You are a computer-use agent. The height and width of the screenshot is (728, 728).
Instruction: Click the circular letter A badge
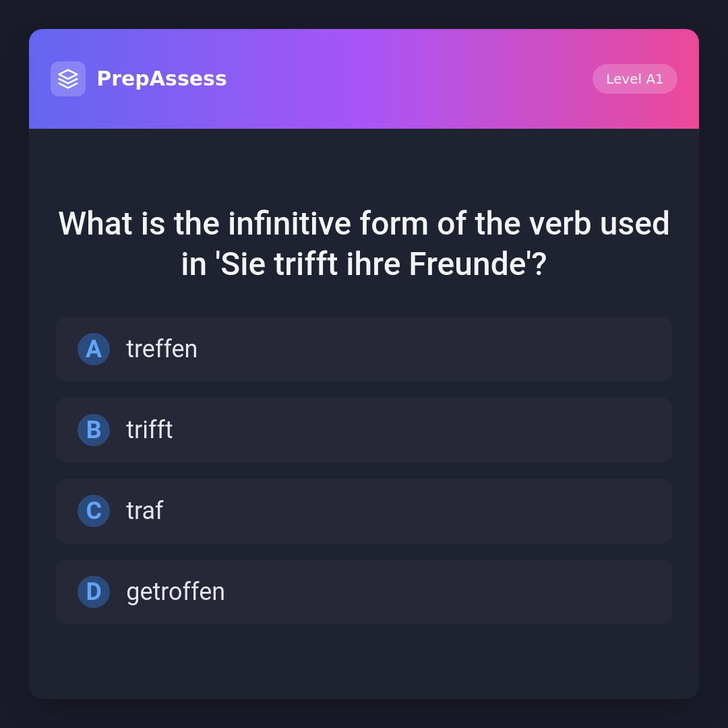pos(94,349)
